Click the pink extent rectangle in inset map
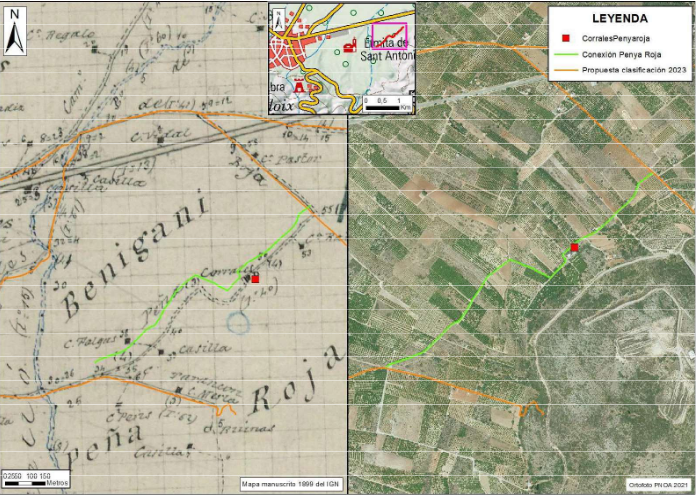This screenshot has height=495, width=696. tap(389, 34)
